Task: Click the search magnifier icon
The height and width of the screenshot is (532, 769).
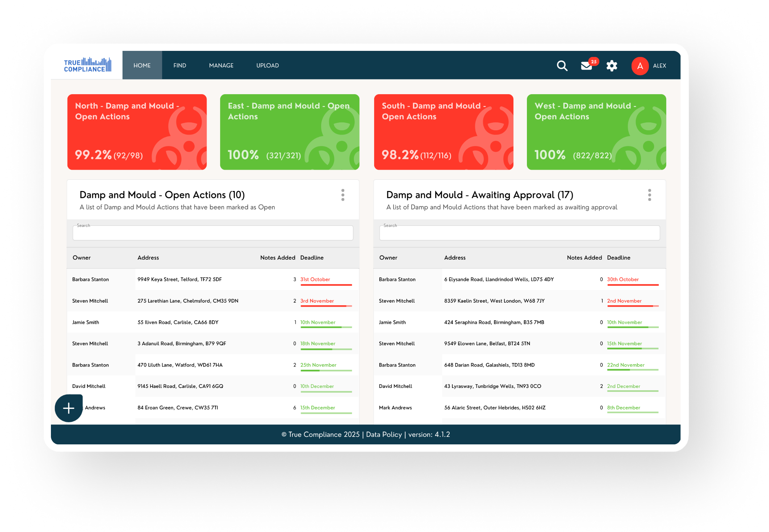Action: pyautogui.click(x=562, y=66)
